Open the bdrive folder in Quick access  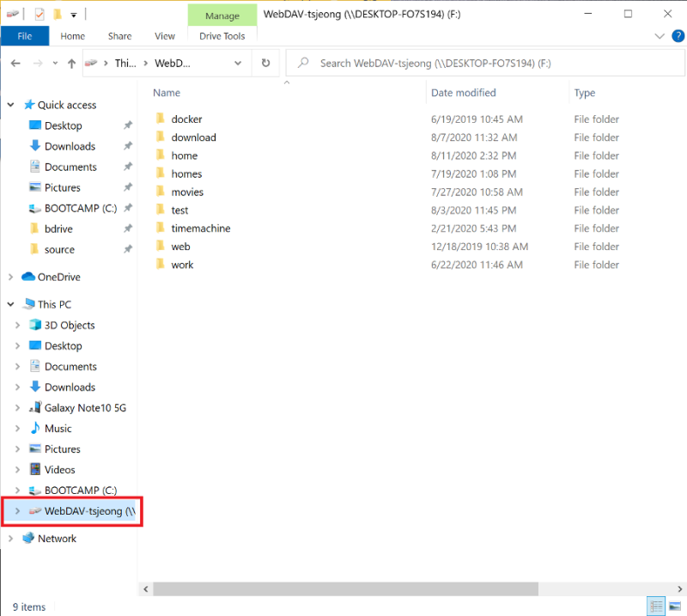click(58, 229)
